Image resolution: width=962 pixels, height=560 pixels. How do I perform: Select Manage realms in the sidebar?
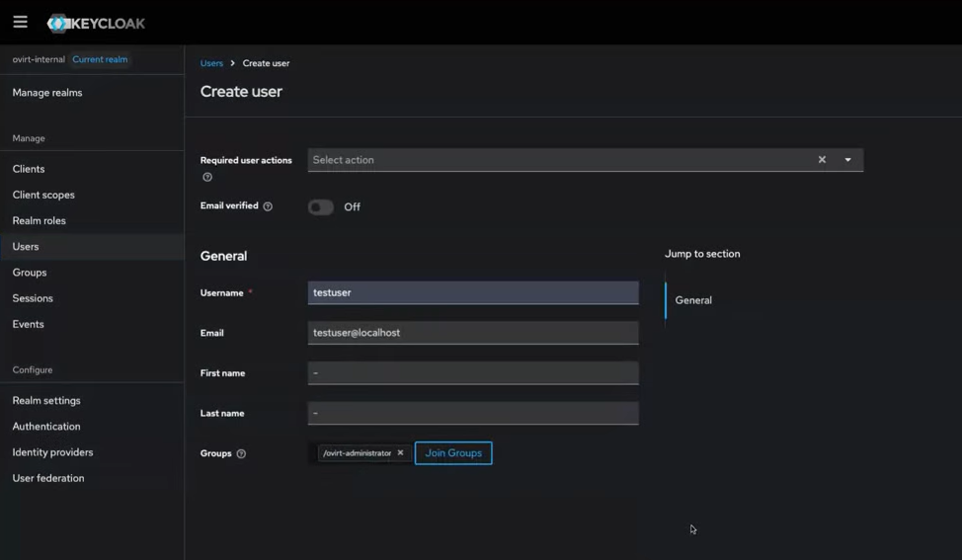47,93
